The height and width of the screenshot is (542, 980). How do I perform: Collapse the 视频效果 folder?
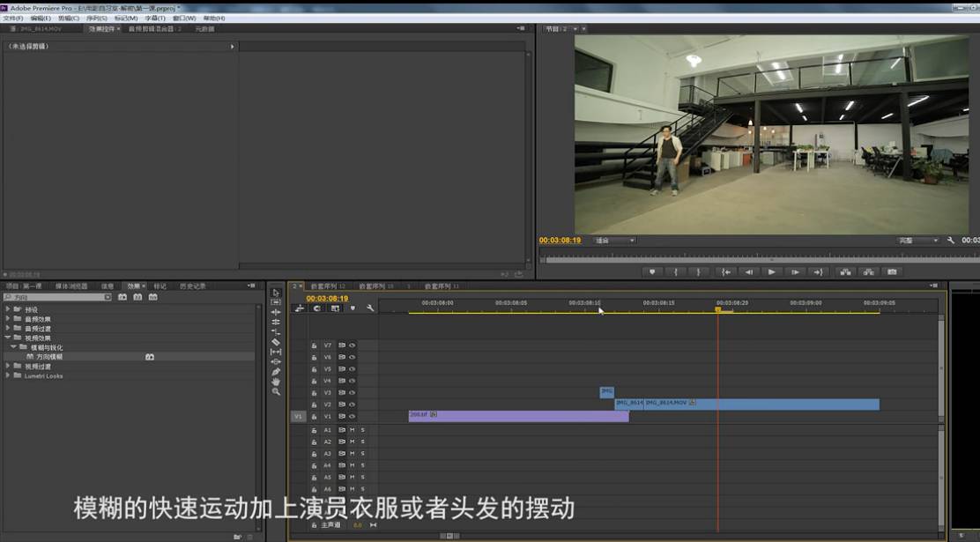pos(8,338)
